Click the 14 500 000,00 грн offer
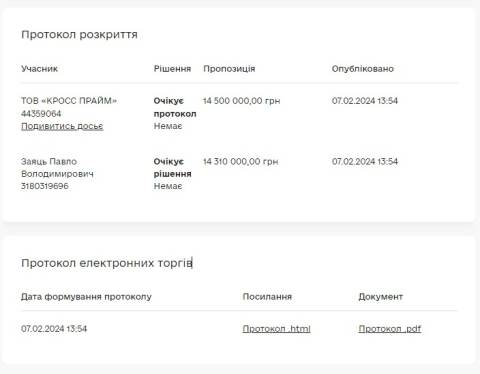This screenshot has height=374, width=480. (242, 101)
